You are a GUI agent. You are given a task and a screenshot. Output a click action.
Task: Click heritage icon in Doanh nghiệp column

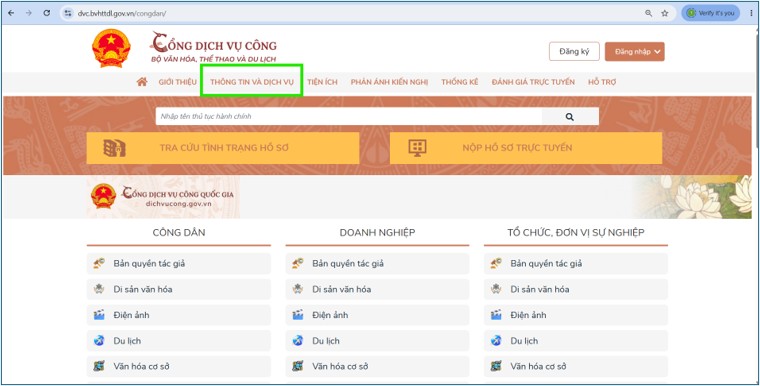tap(298, 289)
